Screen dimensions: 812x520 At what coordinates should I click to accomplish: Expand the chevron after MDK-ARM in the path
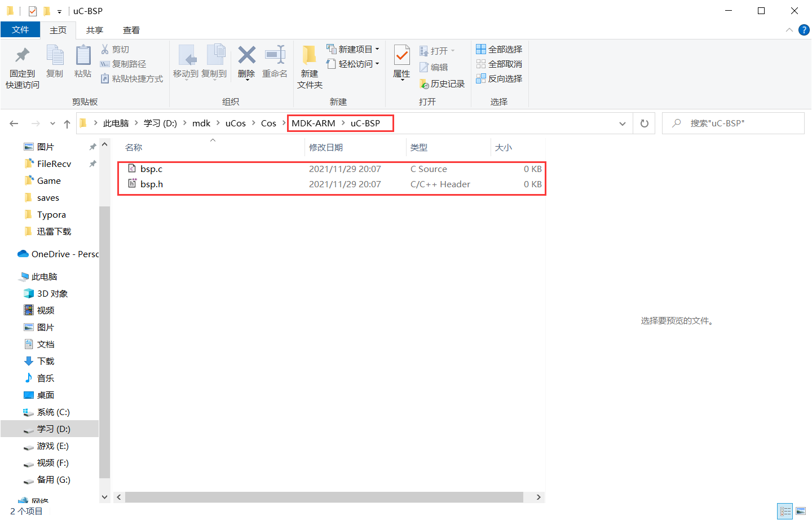(343, 124)
